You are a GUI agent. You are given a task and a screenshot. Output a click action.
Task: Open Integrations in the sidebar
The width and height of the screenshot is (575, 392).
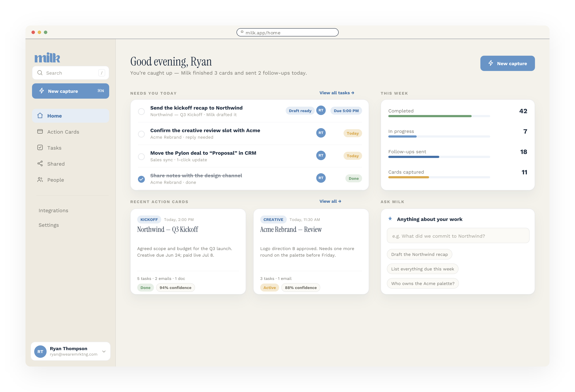pos(53,210)
